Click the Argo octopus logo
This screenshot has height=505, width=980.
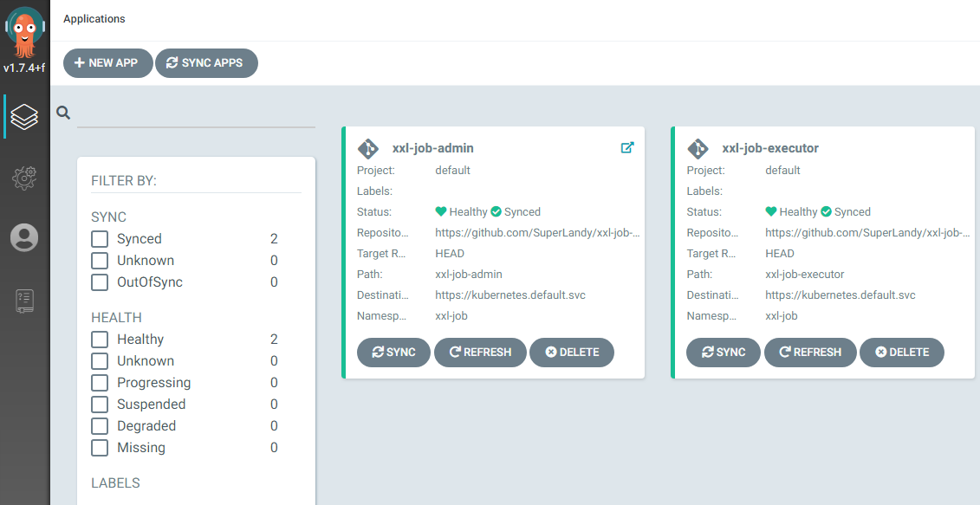(25, 33)
